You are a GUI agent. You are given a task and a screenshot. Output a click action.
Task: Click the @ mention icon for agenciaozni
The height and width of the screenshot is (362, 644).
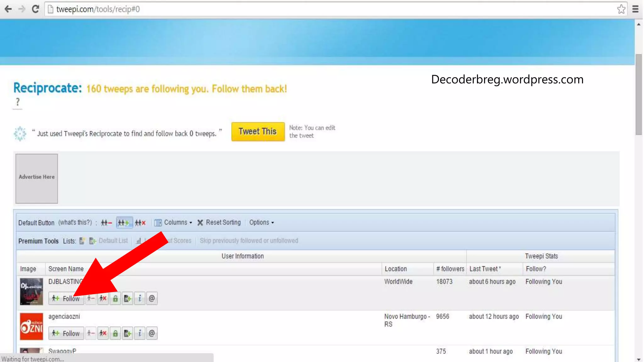152,333
